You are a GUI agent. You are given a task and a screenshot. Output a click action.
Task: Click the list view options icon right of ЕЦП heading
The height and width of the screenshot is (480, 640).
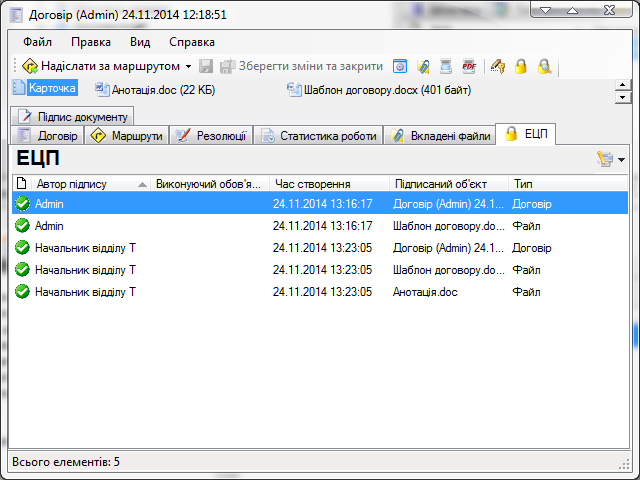point(605,159)
